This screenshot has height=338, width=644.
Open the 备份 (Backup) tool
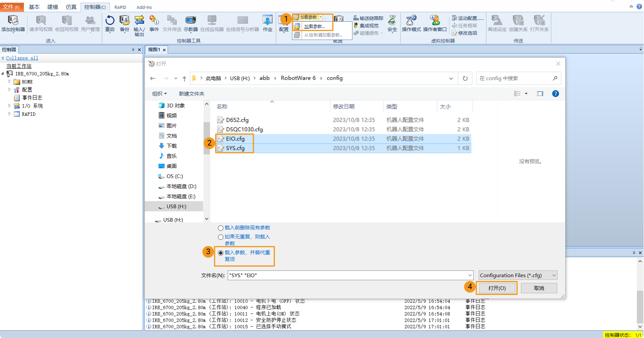[x=124, y=23]
